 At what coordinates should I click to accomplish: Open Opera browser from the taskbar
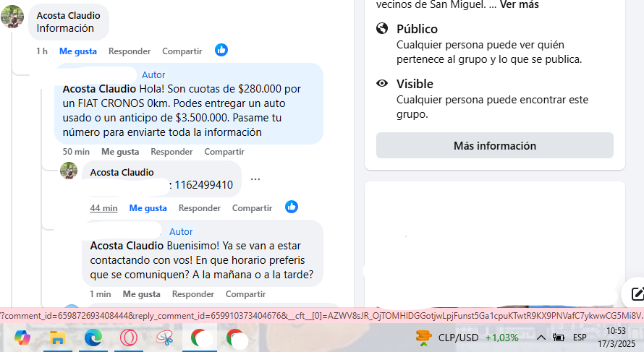point(128,338)
